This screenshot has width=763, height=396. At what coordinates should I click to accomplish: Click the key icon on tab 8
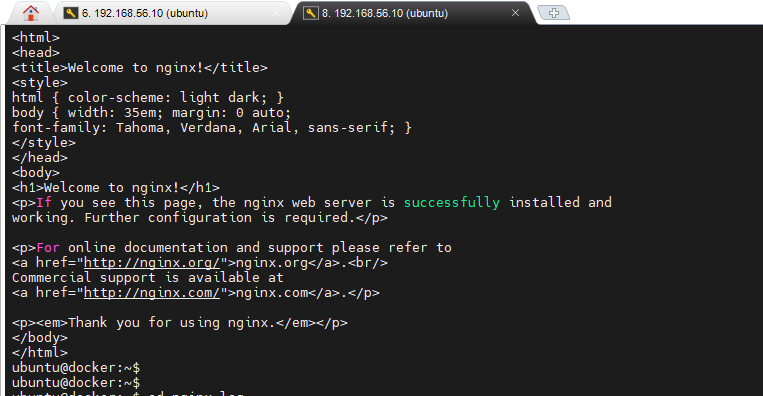pos(310,13)
